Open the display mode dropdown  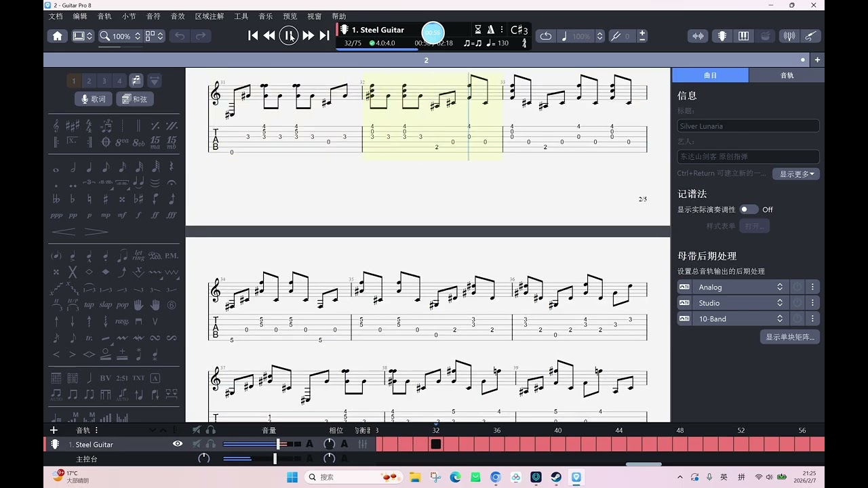83,36
